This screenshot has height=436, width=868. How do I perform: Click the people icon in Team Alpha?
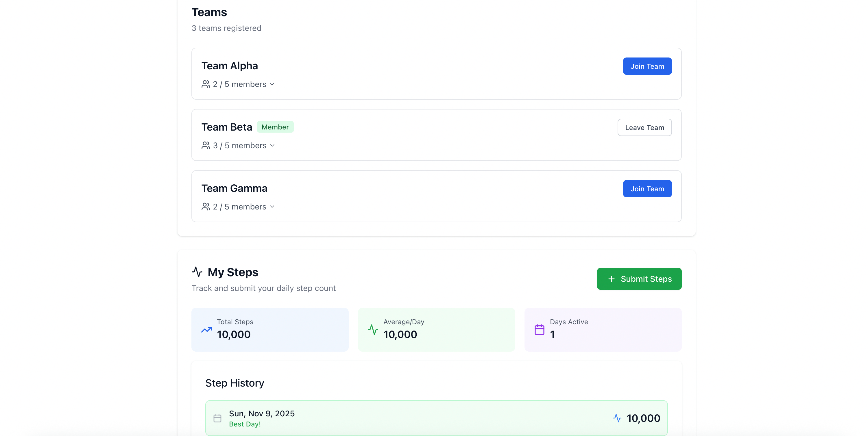(206, 84)
